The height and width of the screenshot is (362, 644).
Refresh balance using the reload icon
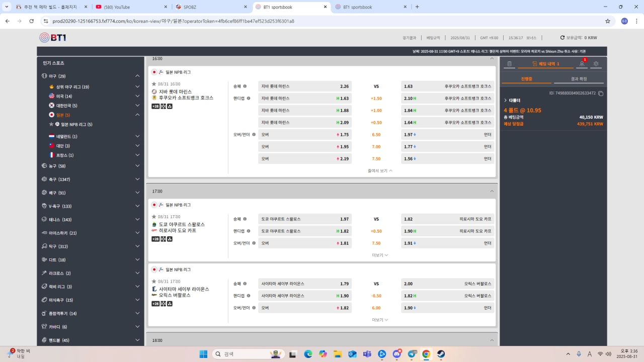pos(562,38)
